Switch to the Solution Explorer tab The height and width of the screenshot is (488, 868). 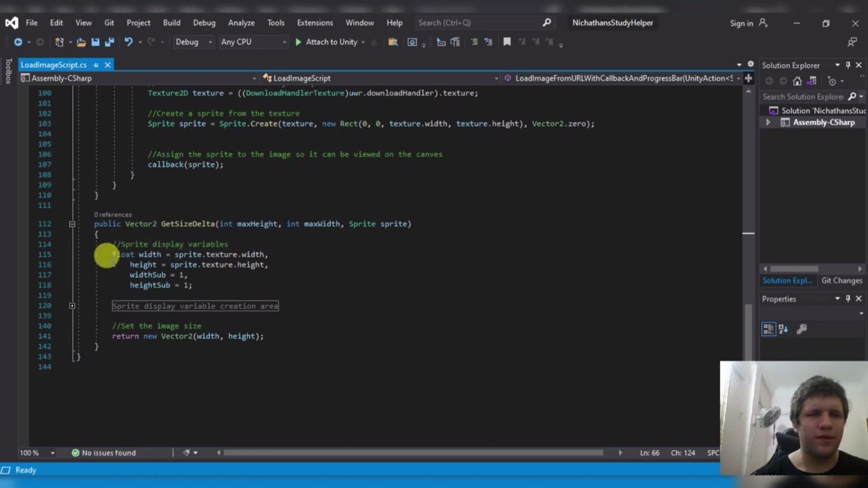tap(787, 281)
